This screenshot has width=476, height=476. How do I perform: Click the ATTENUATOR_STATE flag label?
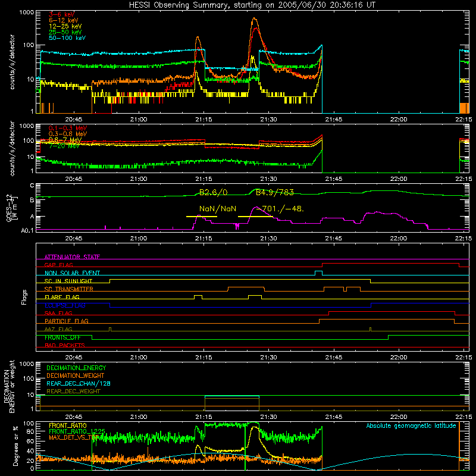click(x=72, y=257)
